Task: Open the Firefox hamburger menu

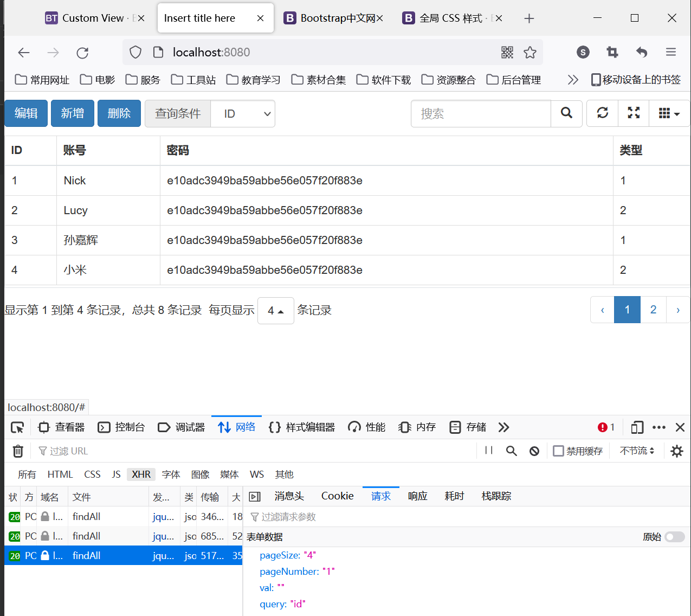Action: pyautogui.click(x=671, y=52)
